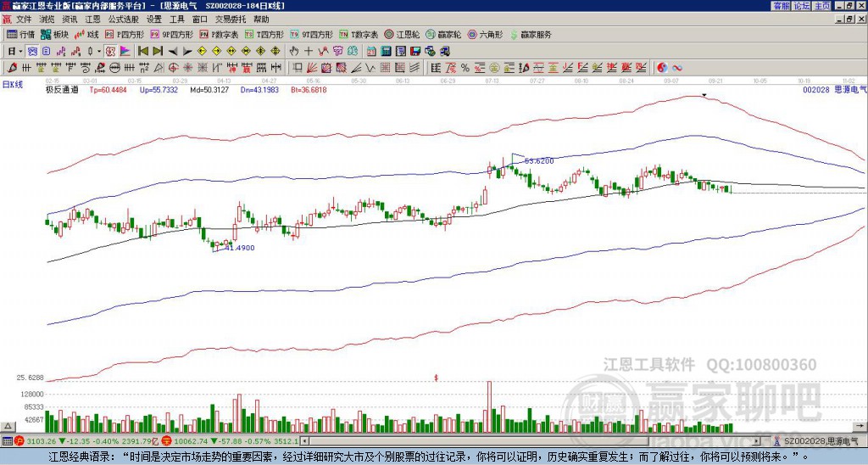Expand the candlestick type dropdown arrow
Viewport: 868px width, 465px height.
pyautogui.click(x=99, y=52)
